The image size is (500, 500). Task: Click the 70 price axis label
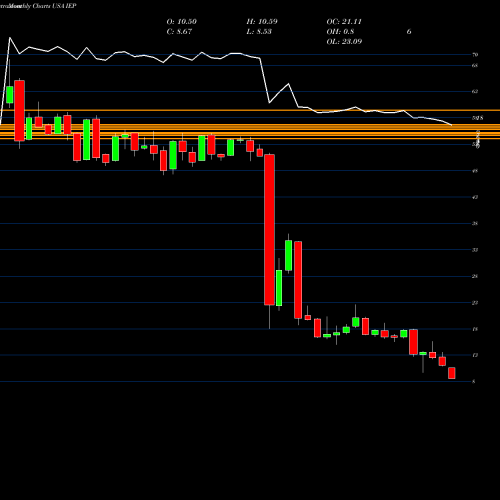475,55
